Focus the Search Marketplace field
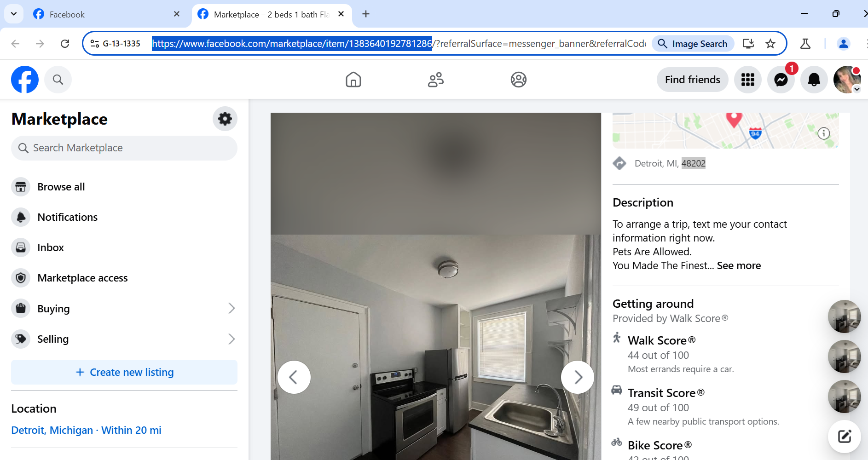 [124, 148]
